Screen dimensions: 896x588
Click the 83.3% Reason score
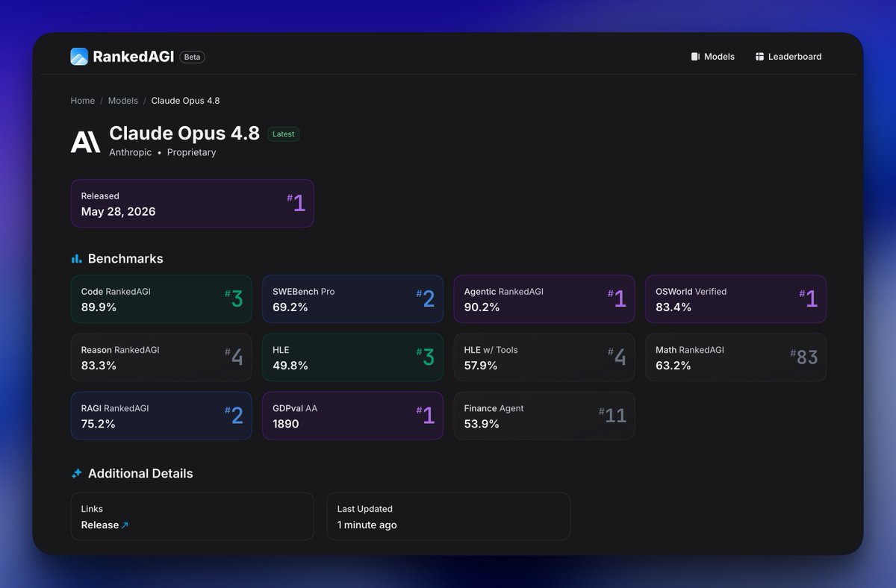(x=99, y=366)
